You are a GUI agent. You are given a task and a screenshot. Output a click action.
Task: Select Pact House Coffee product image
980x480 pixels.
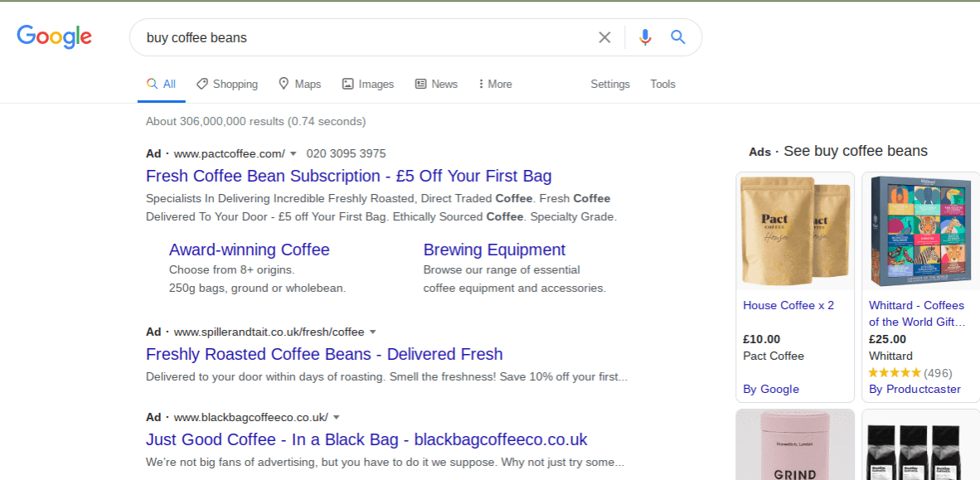click(794, 230)
